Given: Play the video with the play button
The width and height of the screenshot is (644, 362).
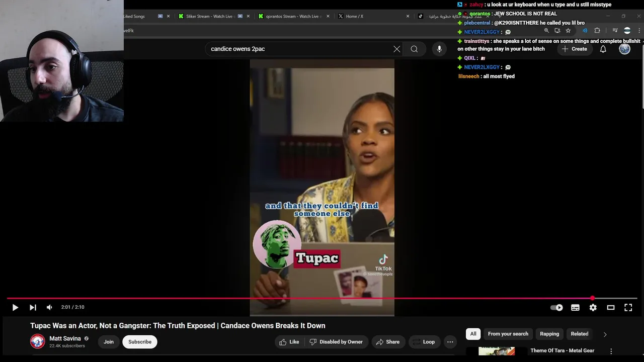Looking at the screenshot, I should [x=15, y=307].
